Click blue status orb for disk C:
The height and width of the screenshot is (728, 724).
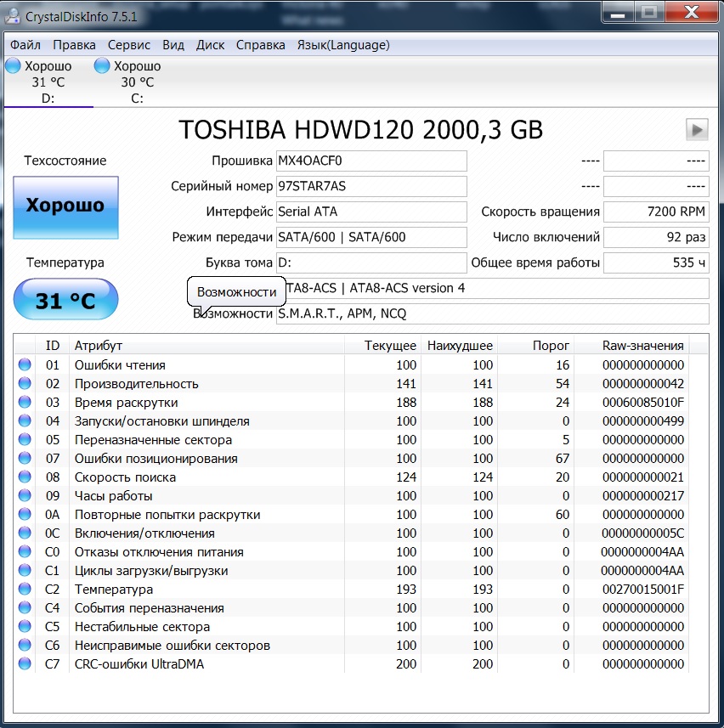pyautogui.click(x=102, y=66)
